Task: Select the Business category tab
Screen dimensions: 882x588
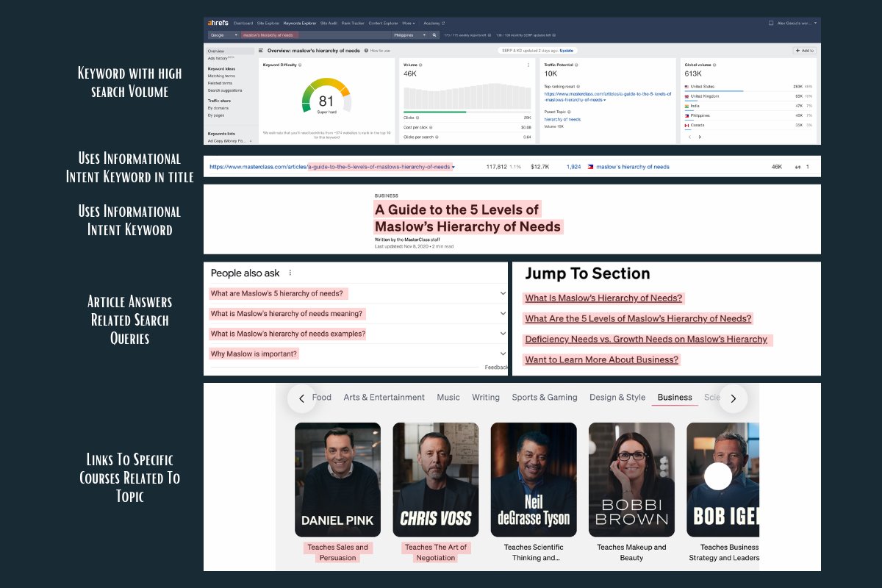Action: pyautogui.click(x=675, y=398)
